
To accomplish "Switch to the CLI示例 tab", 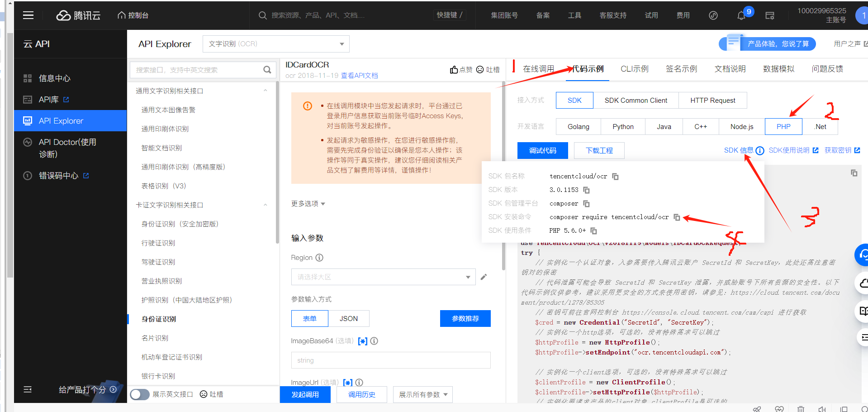I will pyautogui.click(x=635, y=69).
